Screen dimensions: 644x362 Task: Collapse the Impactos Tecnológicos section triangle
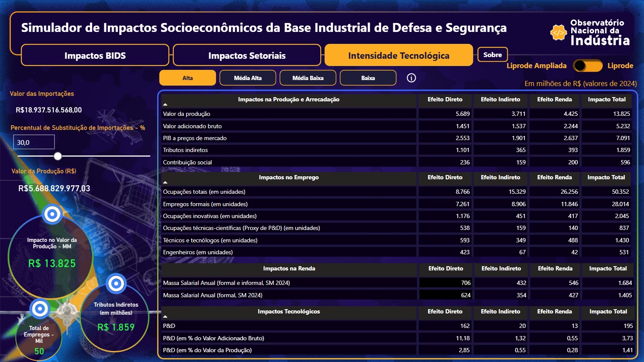click(x=165, y=316)
